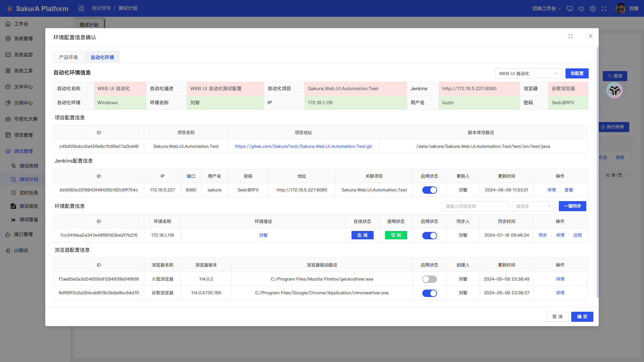Click the 去配置 button
Viewport: 644px width, 362px height.
coord(577,73)
